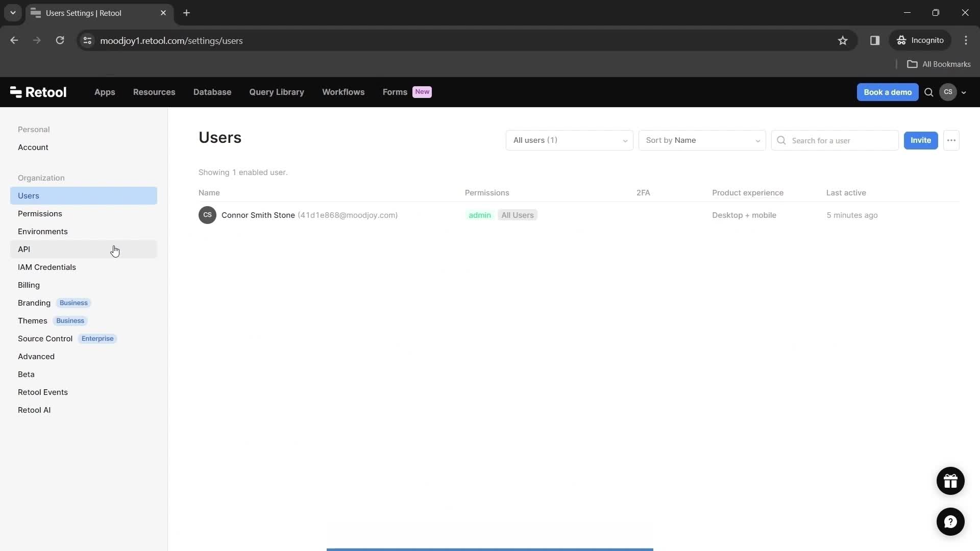This screenshot has width=980, height=551.
Task: Click the Invite button
Action: (920, 139)
